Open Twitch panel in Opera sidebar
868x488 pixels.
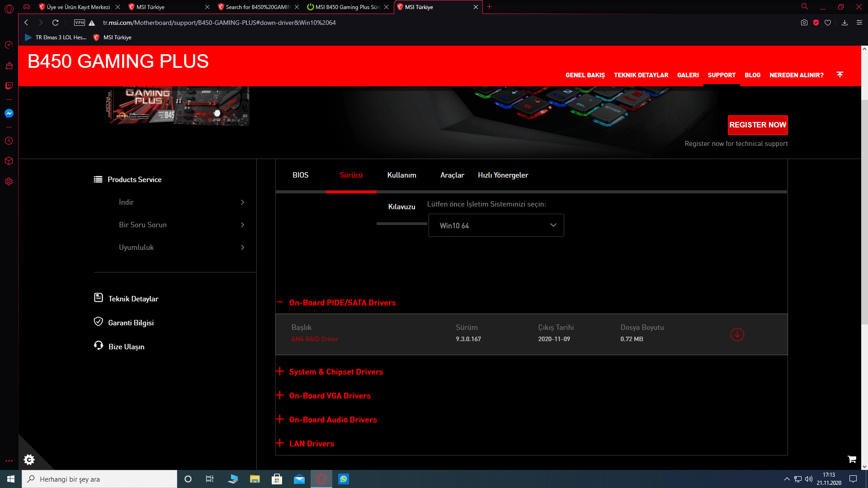[x=9, y=86]
